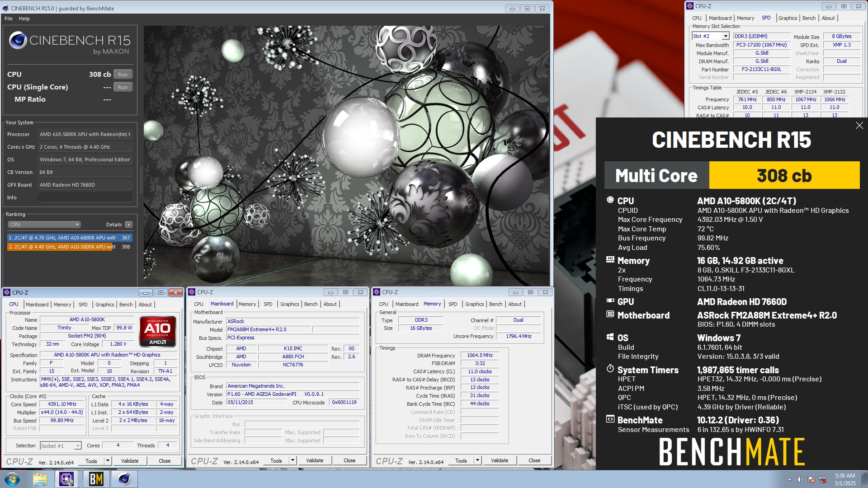Click the CPU Microcode 0x6001119 field
Viewport: 868px width, 488px height.
(344, 403)
